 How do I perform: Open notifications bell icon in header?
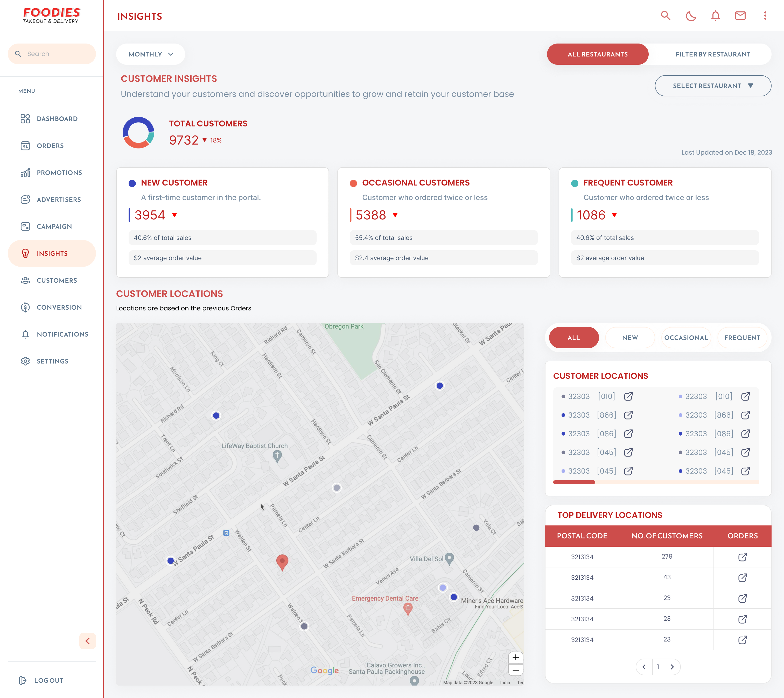[715, 16]
